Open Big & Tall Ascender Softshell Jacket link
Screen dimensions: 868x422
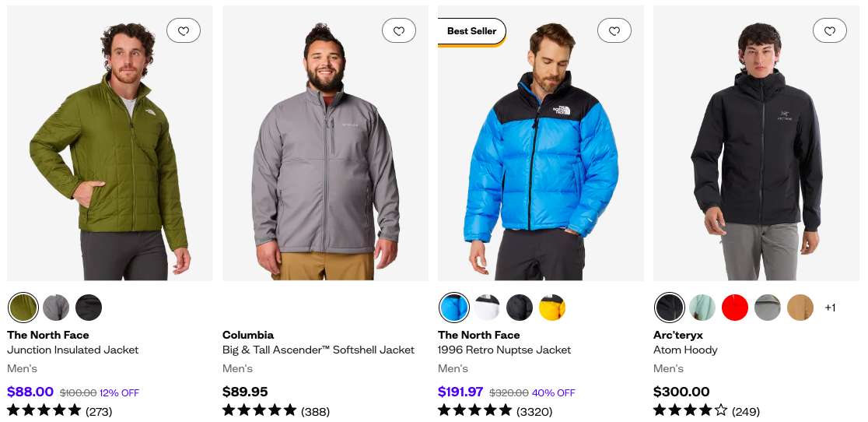point(318,350)
